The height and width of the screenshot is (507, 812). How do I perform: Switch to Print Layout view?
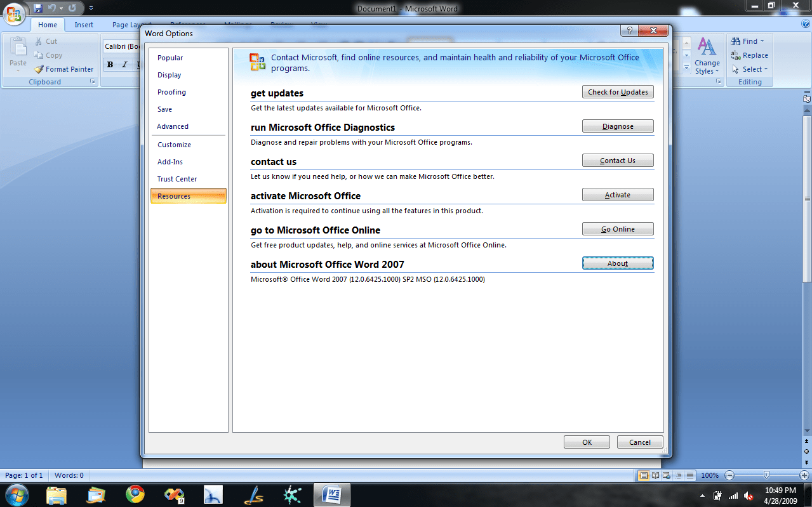pyautogui.click(x=644, y=475)
